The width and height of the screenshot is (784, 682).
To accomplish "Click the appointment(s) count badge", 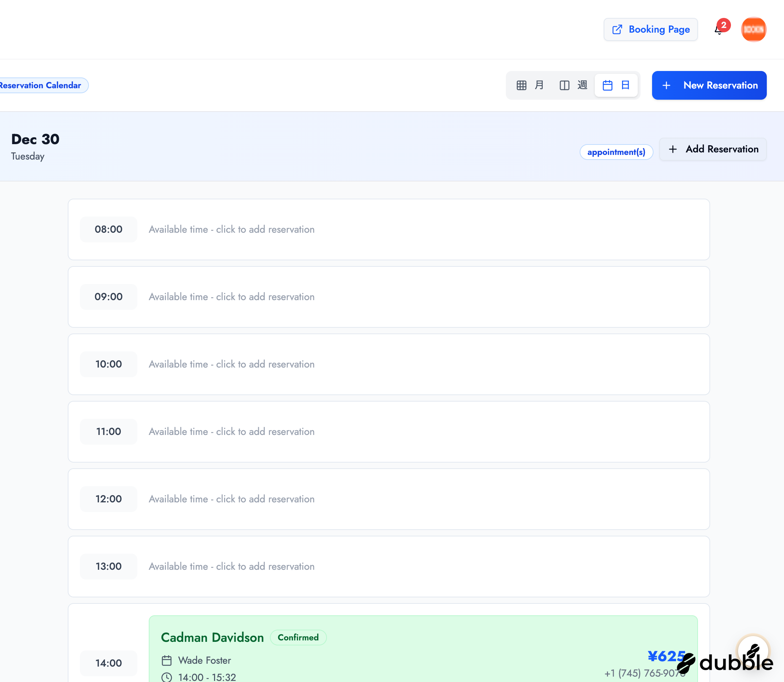I will point(616,152).
